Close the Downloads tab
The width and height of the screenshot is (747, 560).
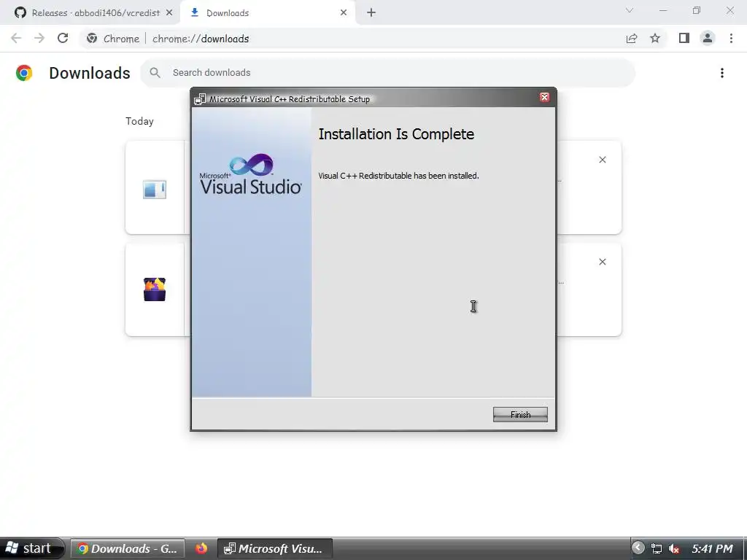tap(344, 13)
